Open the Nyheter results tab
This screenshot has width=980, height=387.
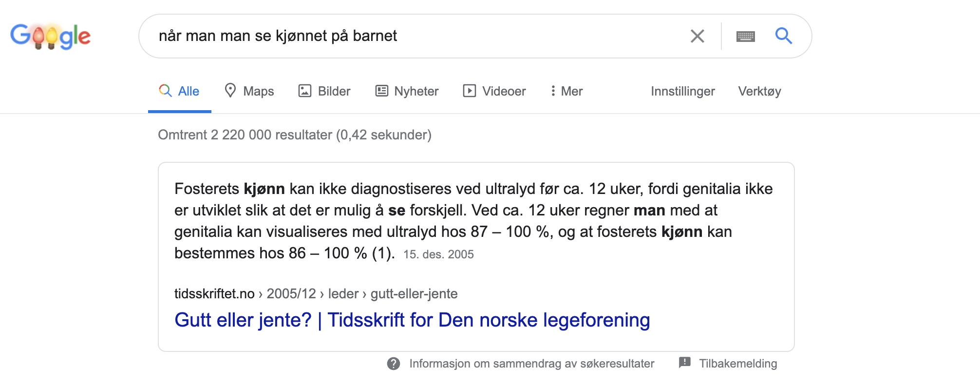click(x=416, y=91)
